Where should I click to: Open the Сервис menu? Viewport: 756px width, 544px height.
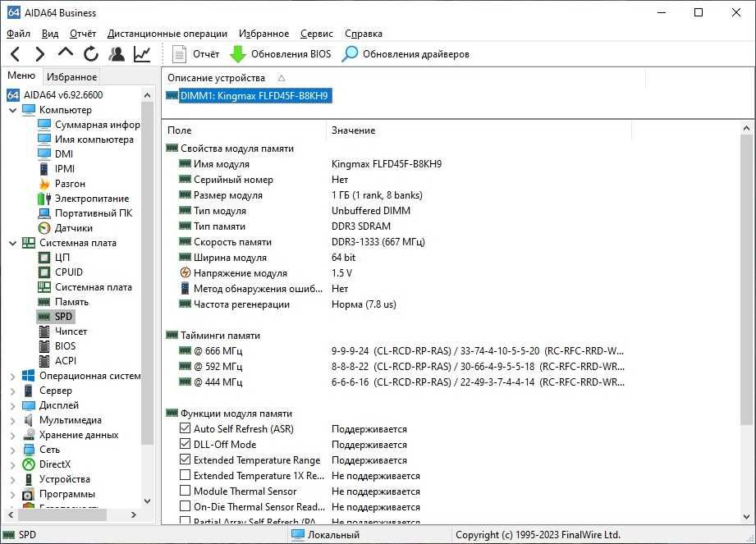pyautogui.click(x=317, y=34)
